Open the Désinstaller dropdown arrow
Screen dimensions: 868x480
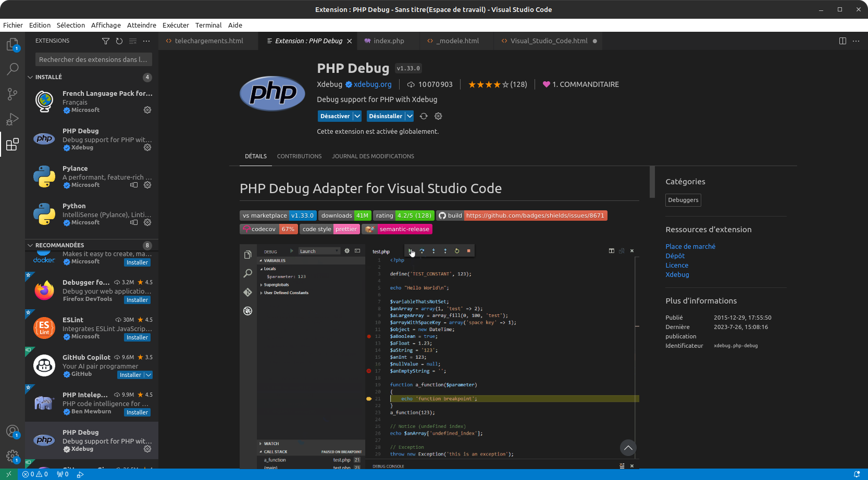click(x=410, y=116)
